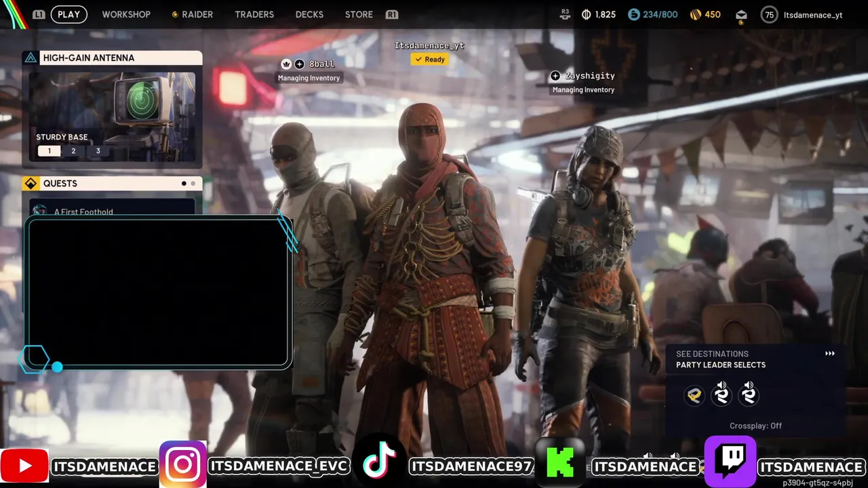Click the gold token icon beside 450
This screenshot has height=488, width=868.
[695, 14]
